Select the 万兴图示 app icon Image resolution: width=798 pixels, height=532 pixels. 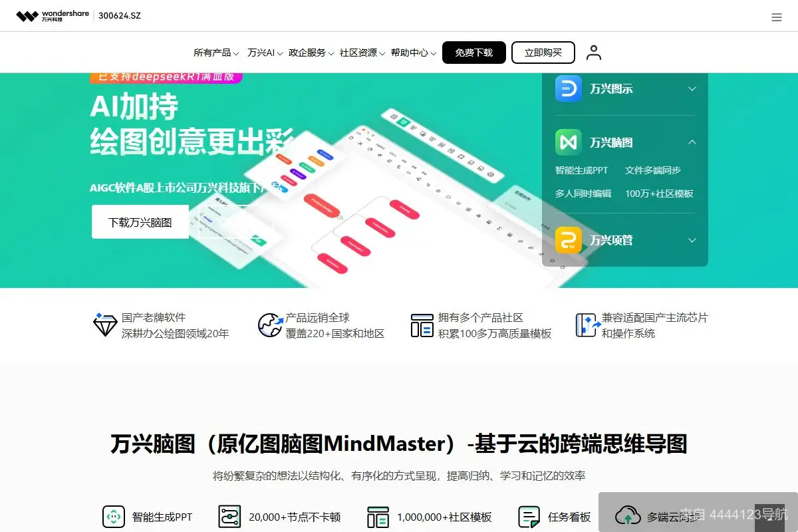567,88
